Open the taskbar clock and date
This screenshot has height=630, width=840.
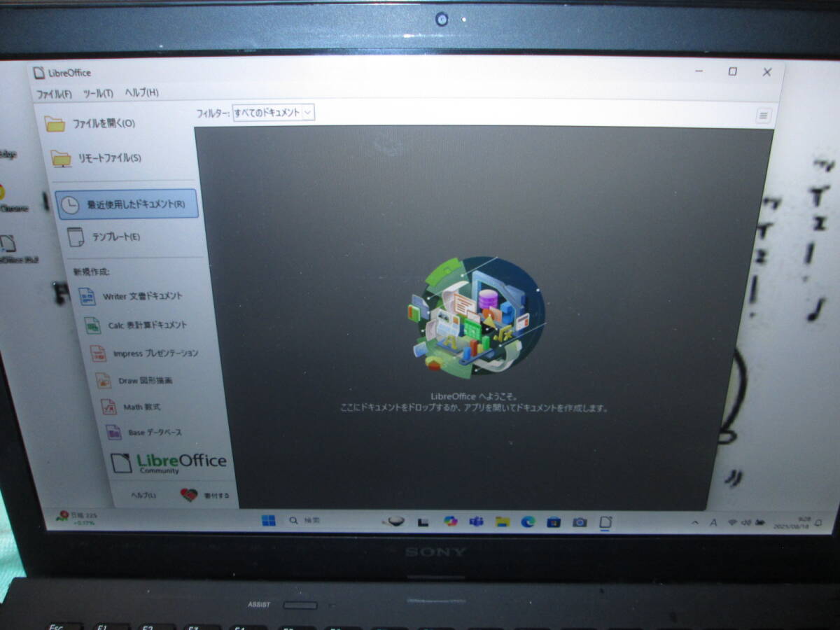[792, 522]
